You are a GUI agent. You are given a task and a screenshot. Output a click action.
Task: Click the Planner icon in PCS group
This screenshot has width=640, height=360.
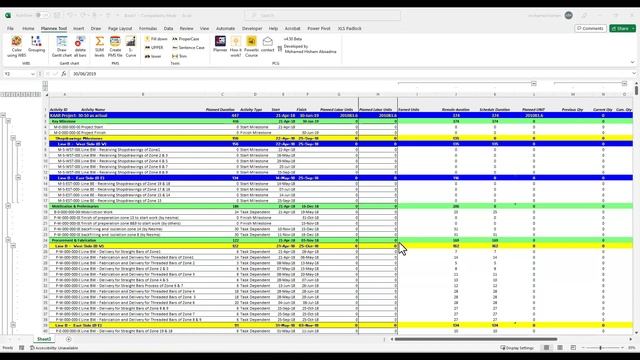click(220, 44)
